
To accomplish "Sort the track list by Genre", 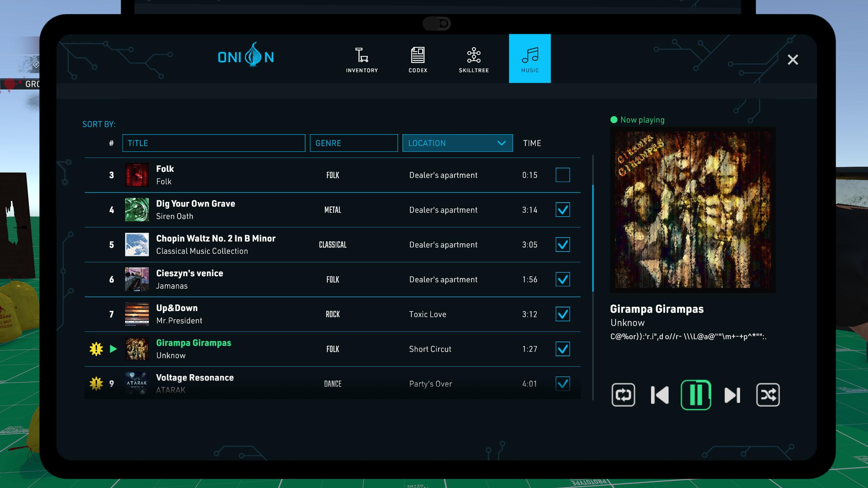I will pos(353,143).
